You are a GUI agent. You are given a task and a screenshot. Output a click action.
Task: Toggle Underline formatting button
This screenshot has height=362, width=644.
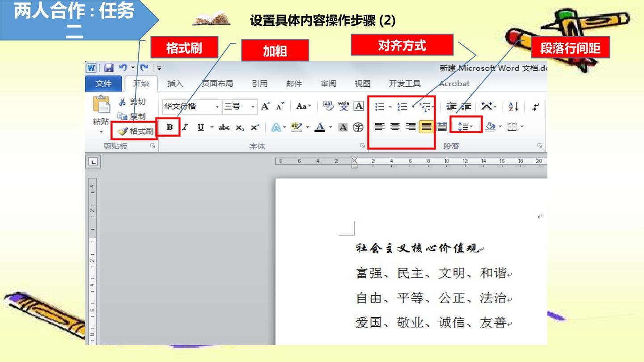(201, 127)
